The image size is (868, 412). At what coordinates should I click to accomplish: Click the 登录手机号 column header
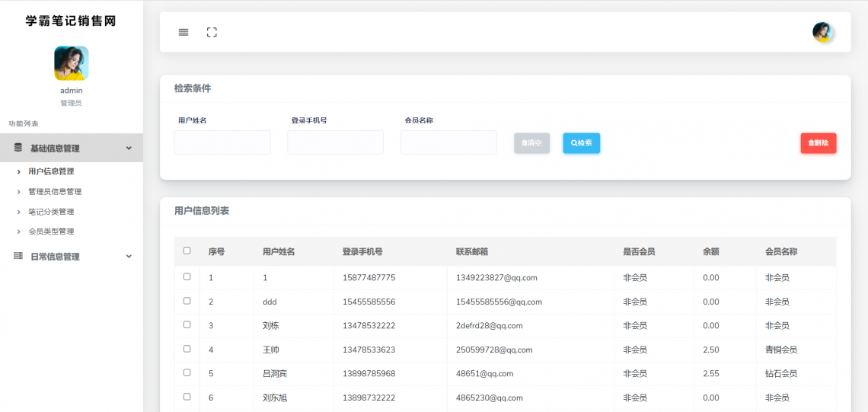click(x=362, y=252)
